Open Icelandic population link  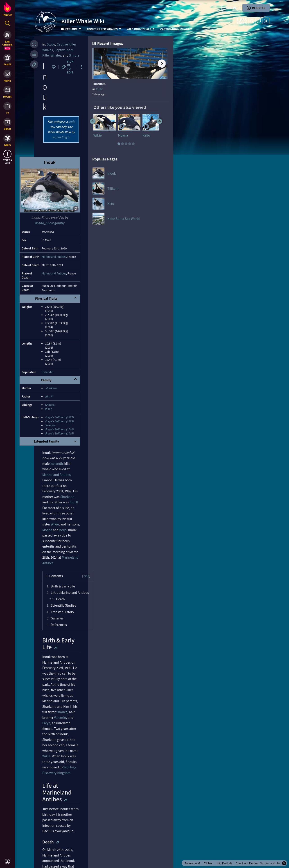pyautogui.click(x=47, y=372)
